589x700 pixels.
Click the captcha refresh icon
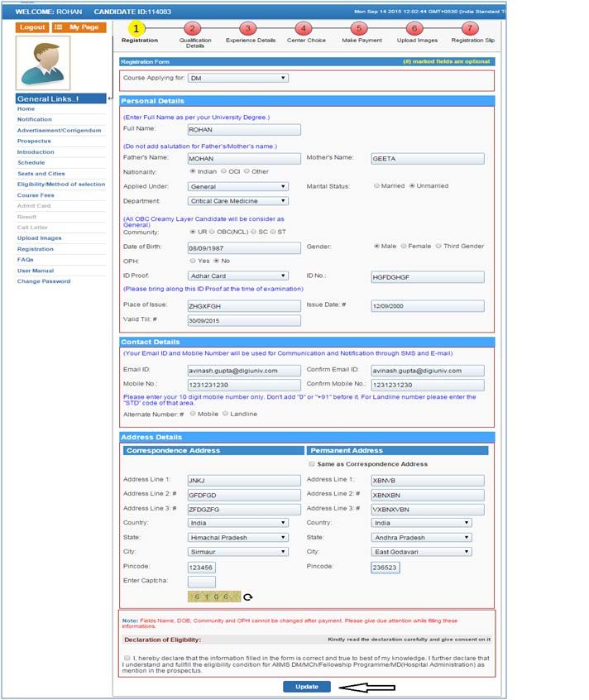pyautogui.click(x=247, y=597)
